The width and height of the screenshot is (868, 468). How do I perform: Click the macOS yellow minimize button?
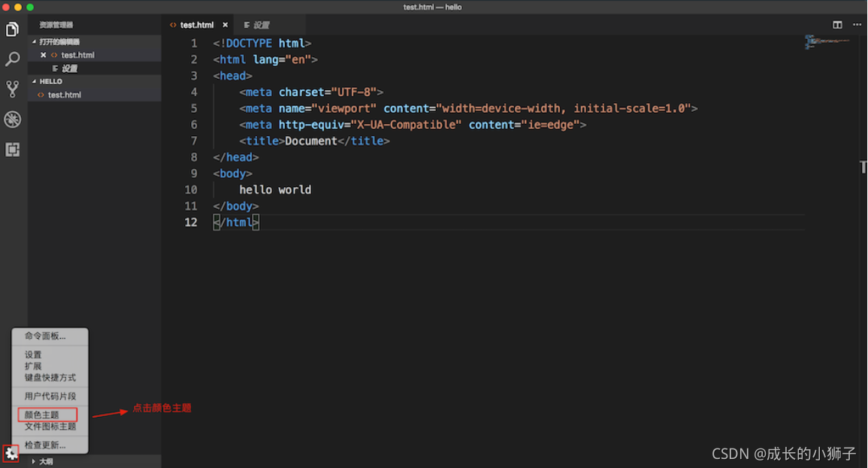coord(18,8)
